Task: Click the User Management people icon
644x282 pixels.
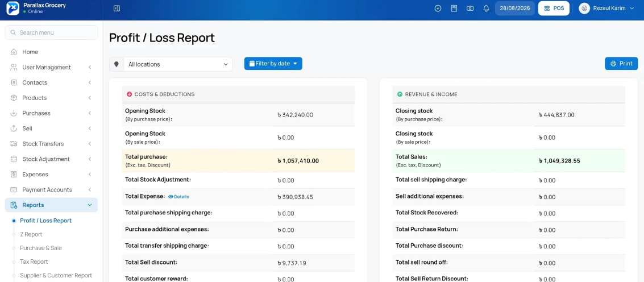Action: pos(14,67)
